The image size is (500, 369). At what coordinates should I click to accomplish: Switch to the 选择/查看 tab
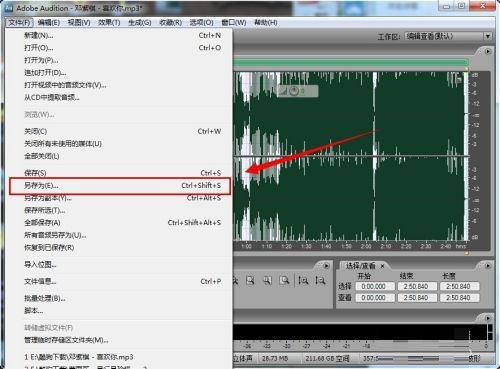point(360,266)
